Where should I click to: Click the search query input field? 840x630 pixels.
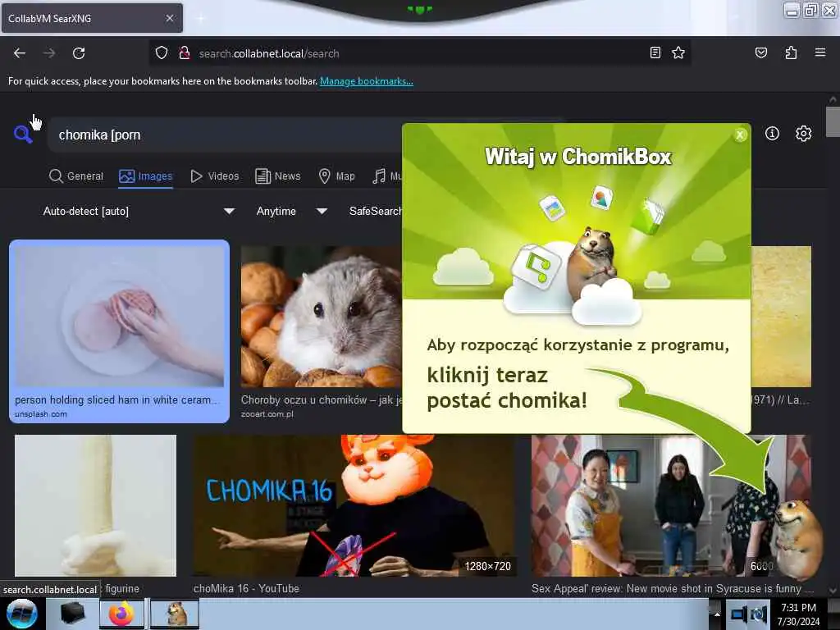coord(225,135)
